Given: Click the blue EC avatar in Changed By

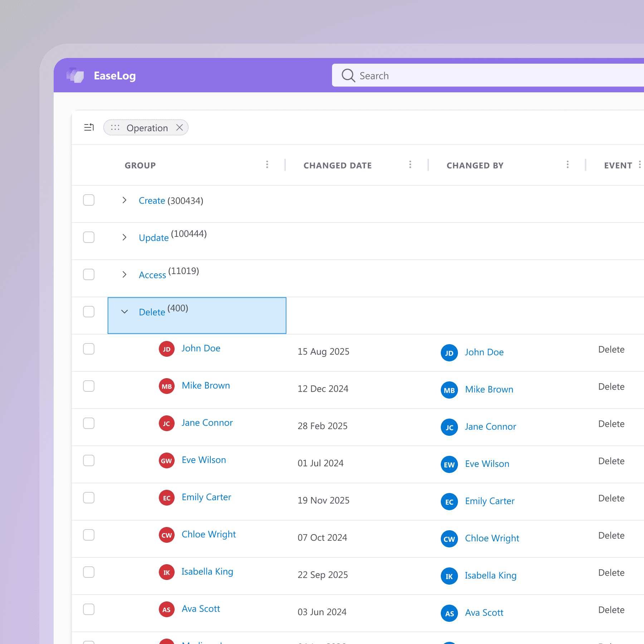Looking at the screenshot, I should tap(449, 502).
